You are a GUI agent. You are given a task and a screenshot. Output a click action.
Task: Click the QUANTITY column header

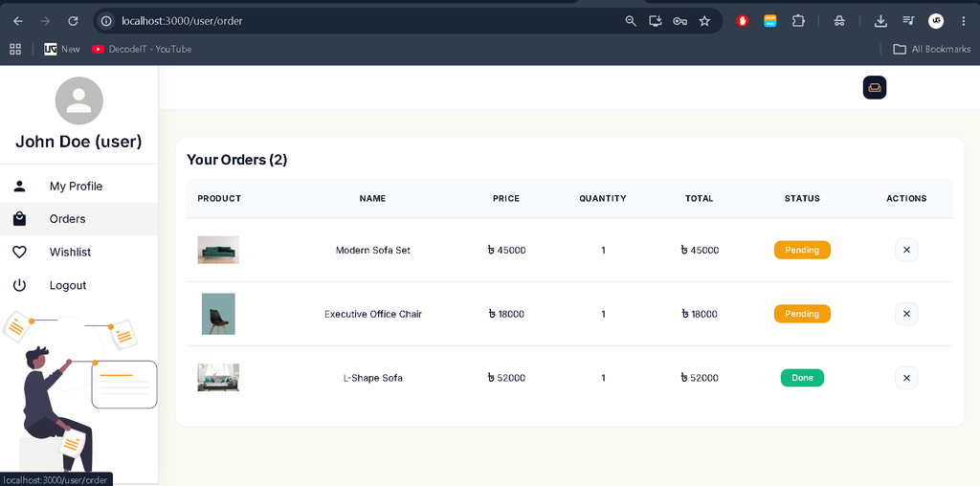pyautogui.click(x=603, y=199)
